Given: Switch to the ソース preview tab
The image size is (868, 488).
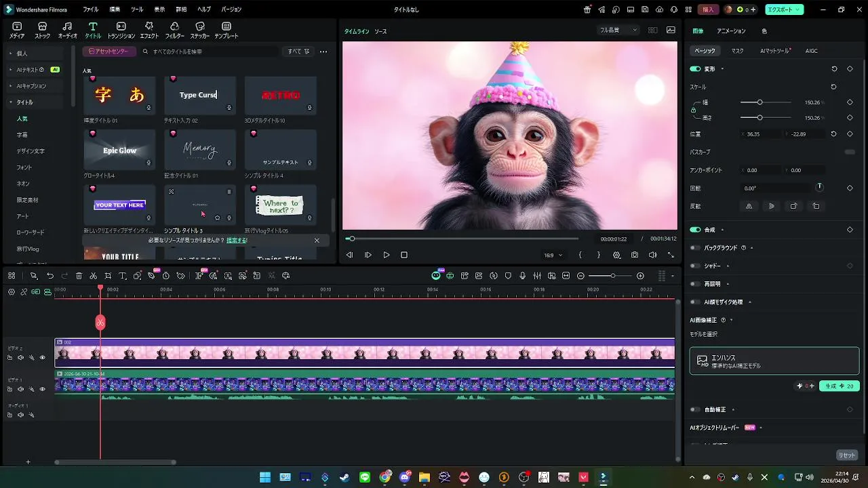Looking at the screenshot, I should 380,31.
